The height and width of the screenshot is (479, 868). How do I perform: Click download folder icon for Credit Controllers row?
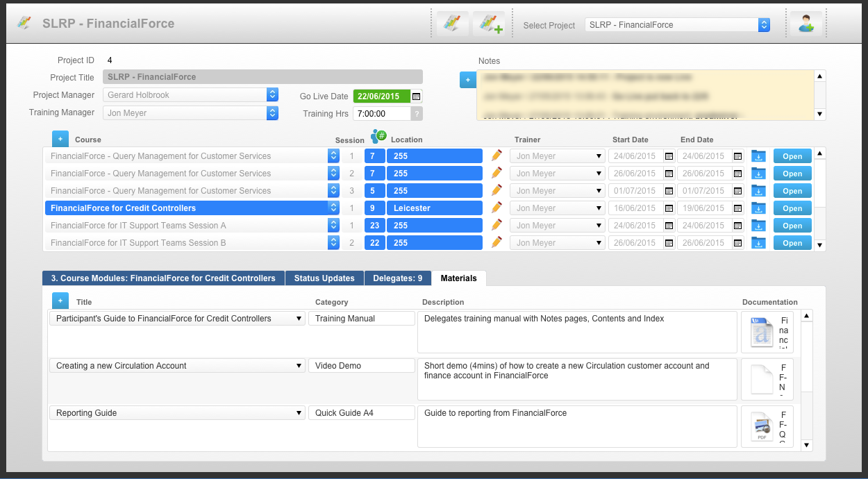point(758,208)
